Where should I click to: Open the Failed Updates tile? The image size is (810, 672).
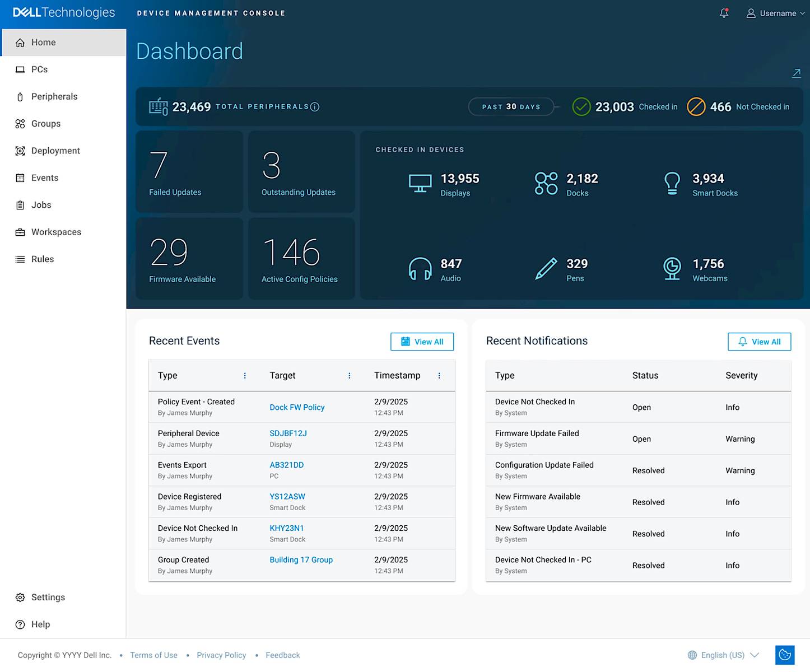click(189, 172)
